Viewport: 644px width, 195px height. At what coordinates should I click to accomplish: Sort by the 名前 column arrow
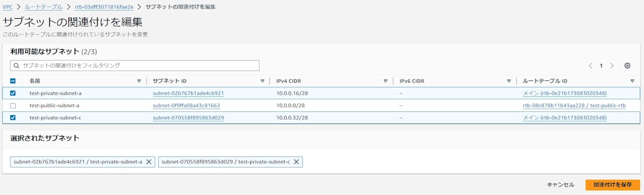tap(139, 81)
